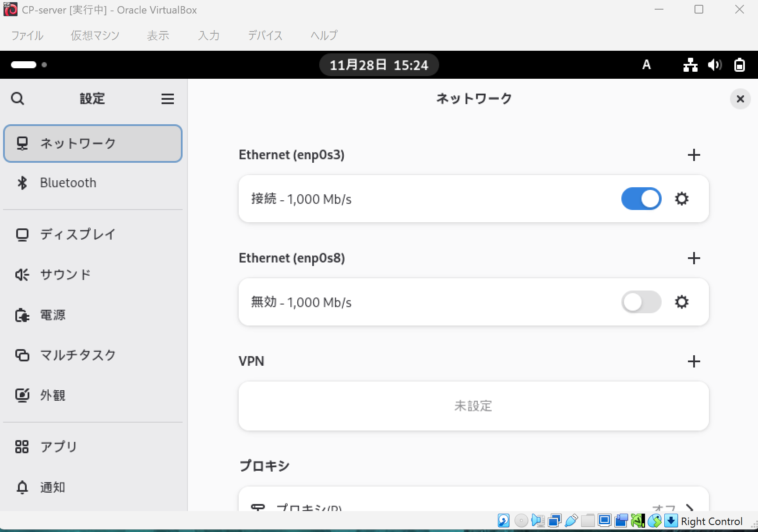758x532 pixels.
Task: Click the volume speaker icon in top bar
Action: 715,65
